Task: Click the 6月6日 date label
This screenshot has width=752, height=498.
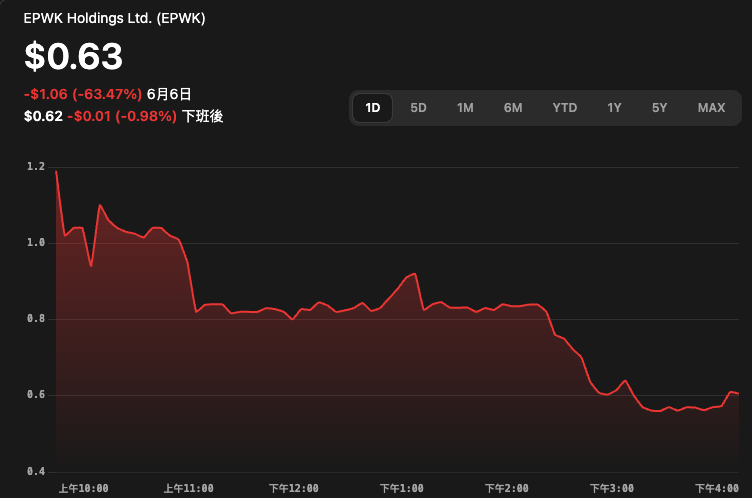Action: pos(169,94)
